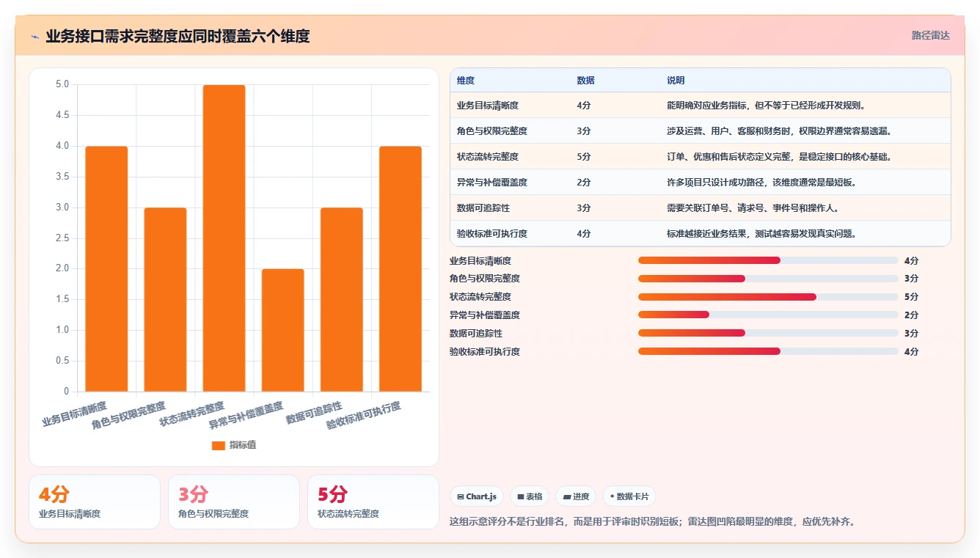Click the 异常与补偿覆盖度 progress bar

click(768, 315)
